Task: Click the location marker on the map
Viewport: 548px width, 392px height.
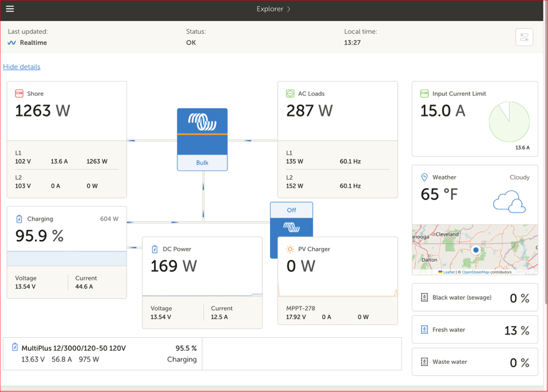Action: click(476, 250)
